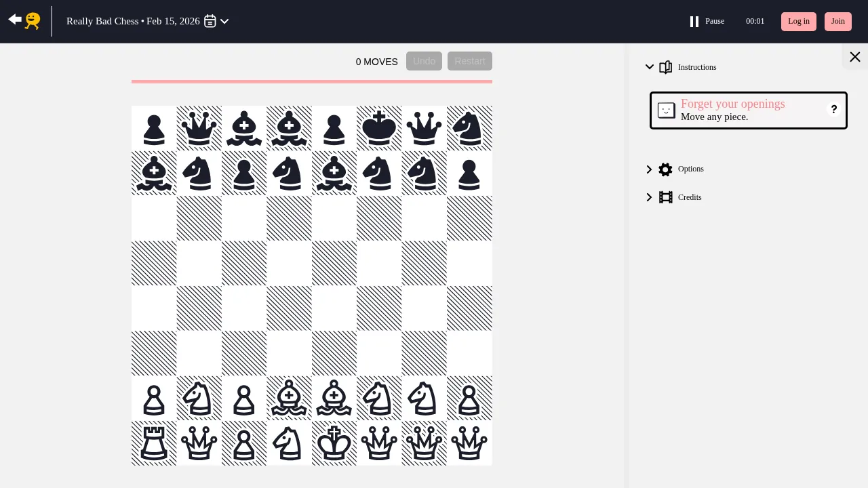
Task: Open the puzzle date dropdown chevron
Action: click(224, 21)
